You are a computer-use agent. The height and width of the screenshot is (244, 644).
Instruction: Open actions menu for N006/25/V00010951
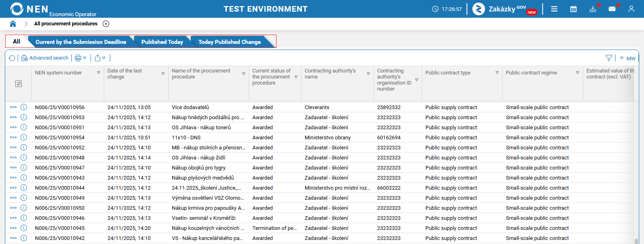(13, 127)
